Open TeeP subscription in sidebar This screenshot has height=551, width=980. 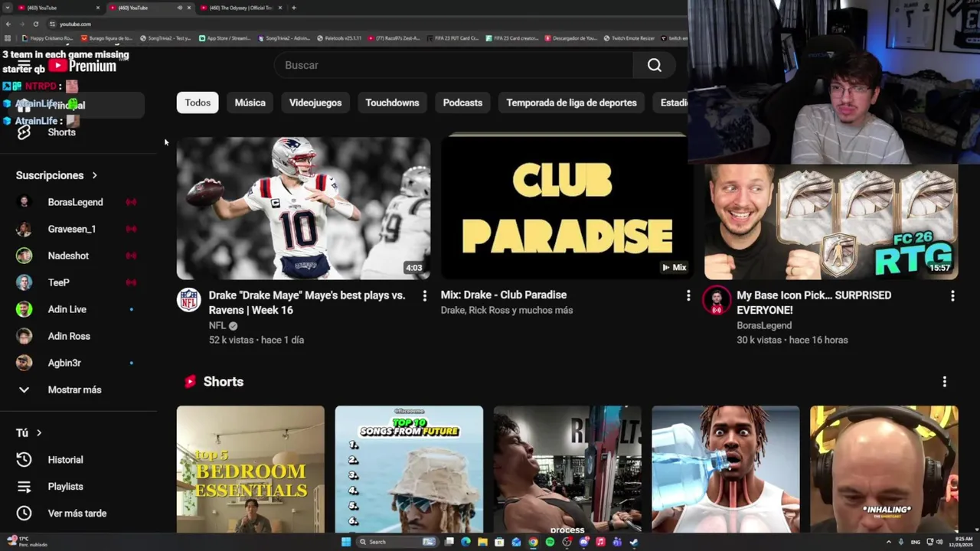[x=75, y=282]
